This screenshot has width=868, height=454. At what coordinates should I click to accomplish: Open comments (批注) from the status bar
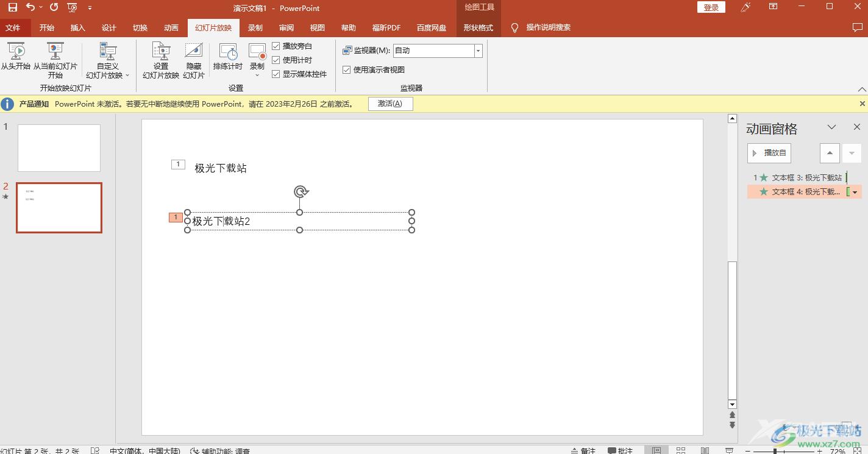click(620, 451)
